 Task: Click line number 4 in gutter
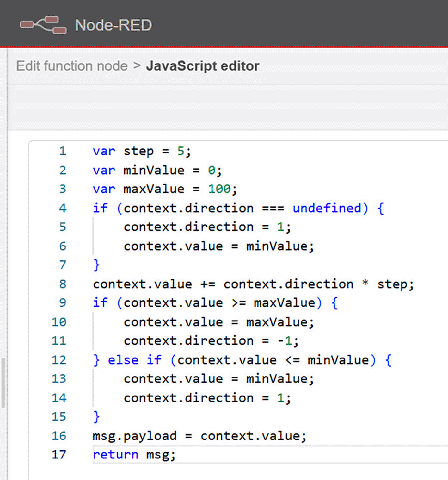[63, 208]
